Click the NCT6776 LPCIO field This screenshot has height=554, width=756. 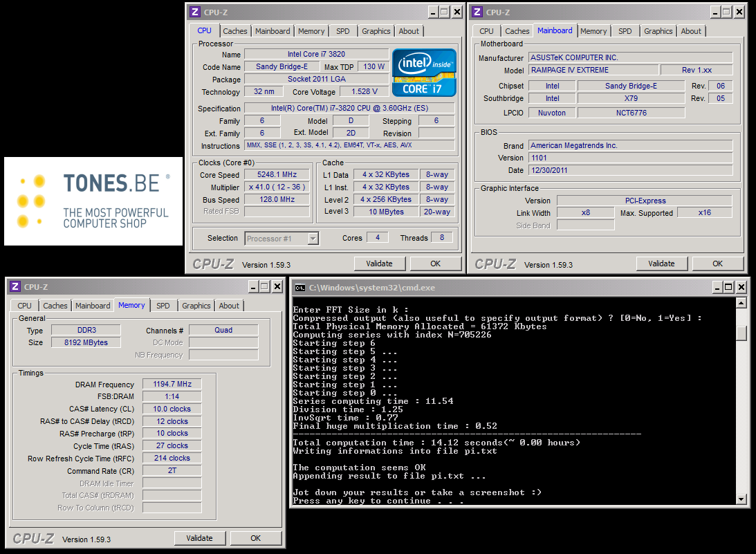631,113
